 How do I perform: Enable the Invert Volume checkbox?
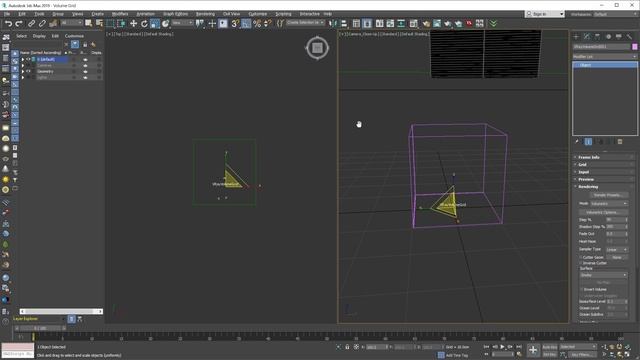[x=582, y=289]
